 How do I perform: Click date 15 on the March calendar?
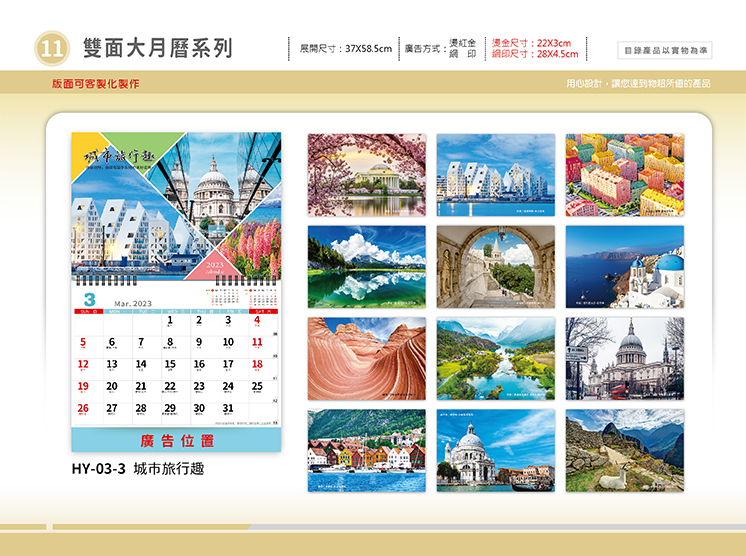click(x=169, y=364)
